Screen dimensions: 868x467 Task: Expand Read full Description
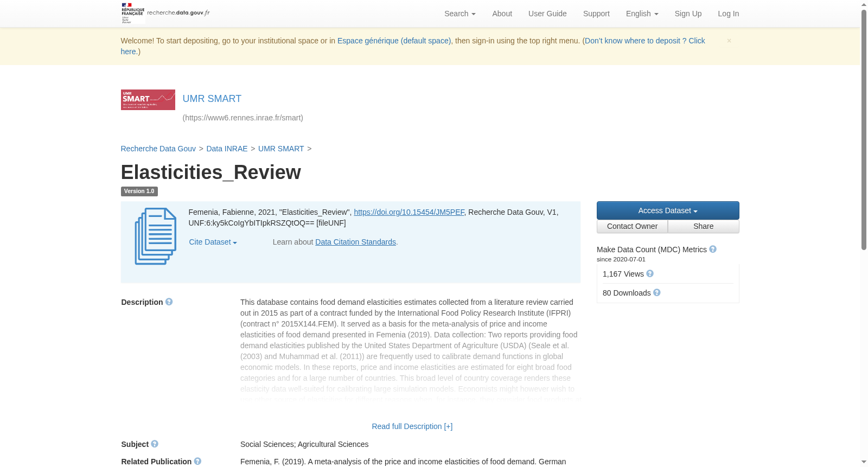[412, 426]
